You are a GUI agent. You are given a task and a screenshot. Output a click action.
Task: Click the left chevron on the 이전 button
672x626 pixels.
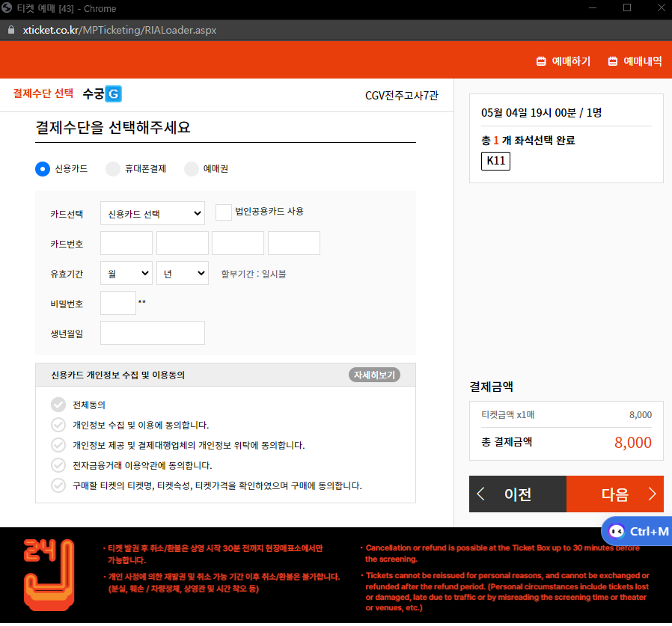point(481,494)
